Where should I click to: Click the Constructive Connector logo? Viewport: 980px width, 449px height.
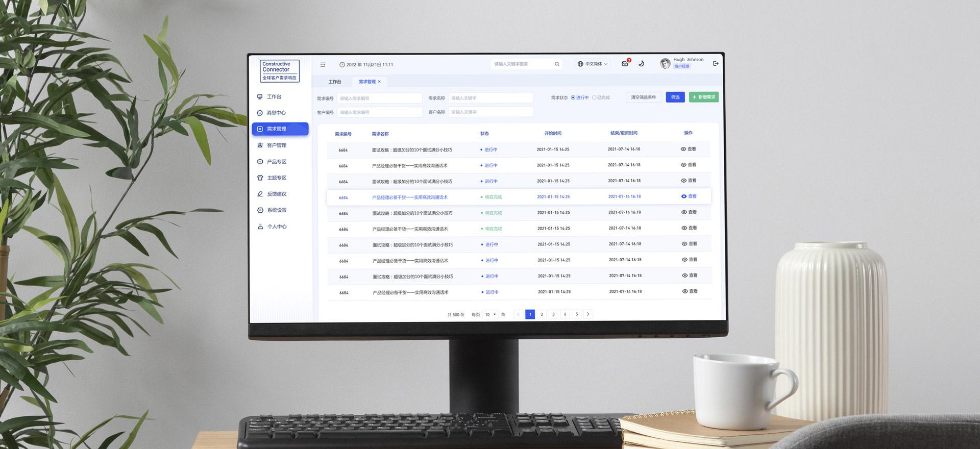coord(280,71)
